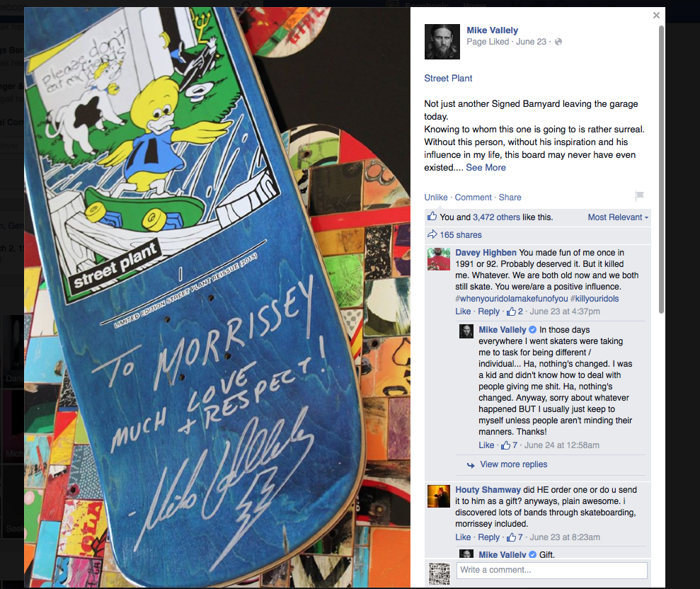This screenshot has width=700, height=589.
Task: Click the thumbs-up count on Houty Shamway's comment
Action: pos(515,537)
